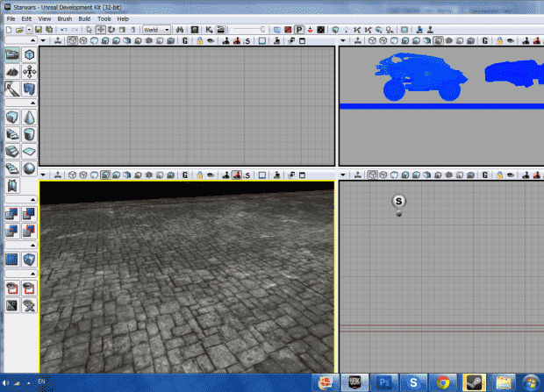Select the sphere brush builder
The image size is (544, 392).
pos(30,168)
